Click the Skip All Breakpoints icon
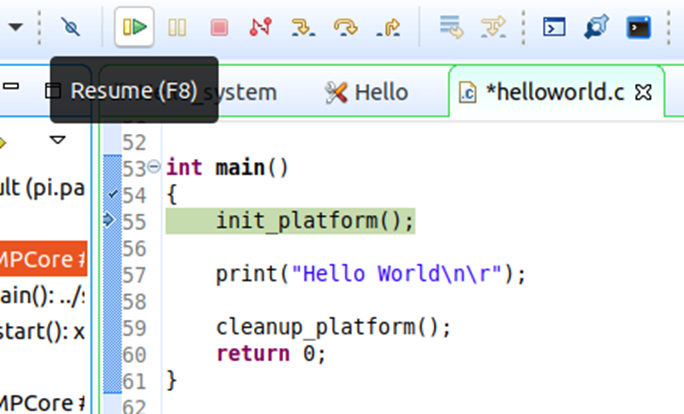The image size is (684, 414). (x=71, y=28)
